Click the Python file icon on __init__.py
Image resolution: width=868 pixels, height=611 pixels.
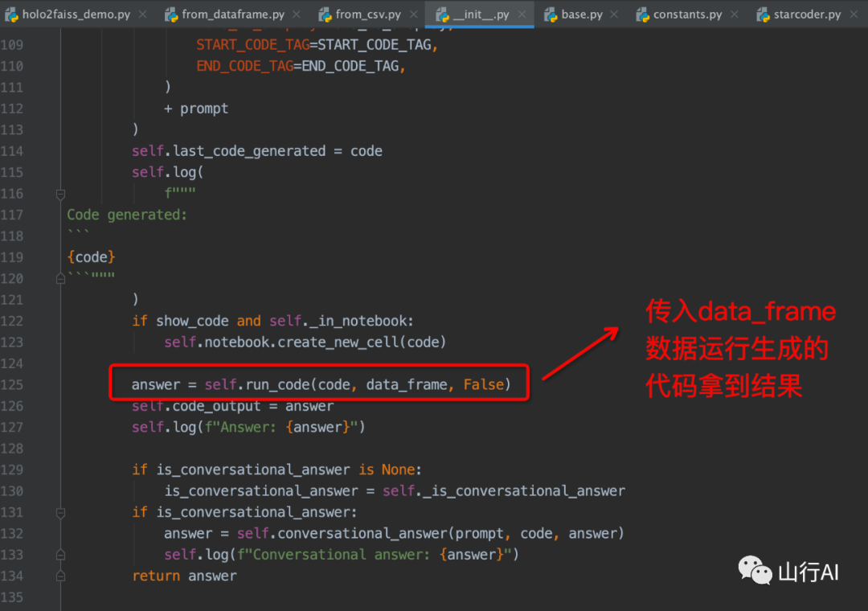tap(442, 15)
